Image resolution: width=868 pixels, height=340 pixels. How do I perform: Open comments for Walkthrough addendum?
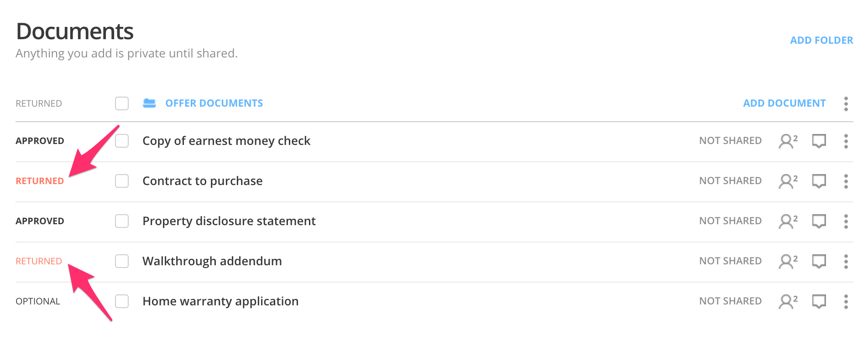point(818,261)
